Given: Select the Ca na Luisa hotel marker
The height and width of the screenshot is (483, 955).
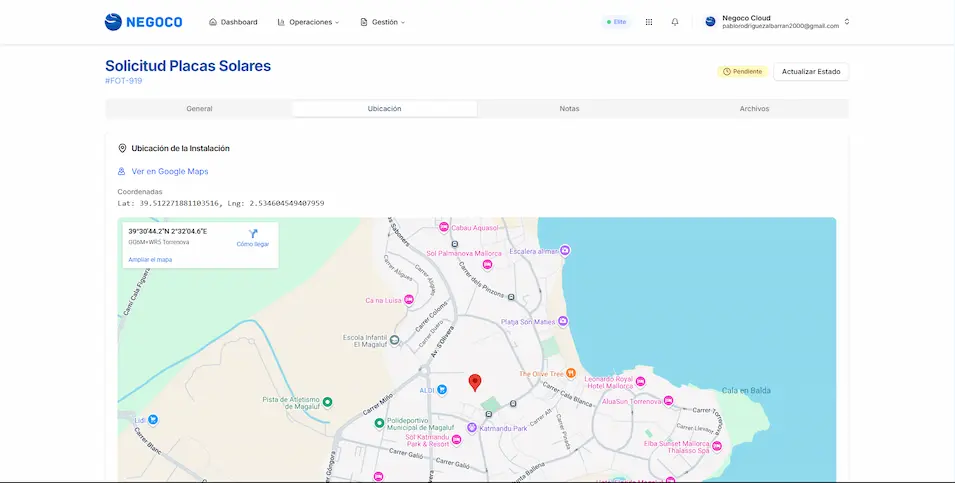Looking at the screenshot, I should click(409, 300).
